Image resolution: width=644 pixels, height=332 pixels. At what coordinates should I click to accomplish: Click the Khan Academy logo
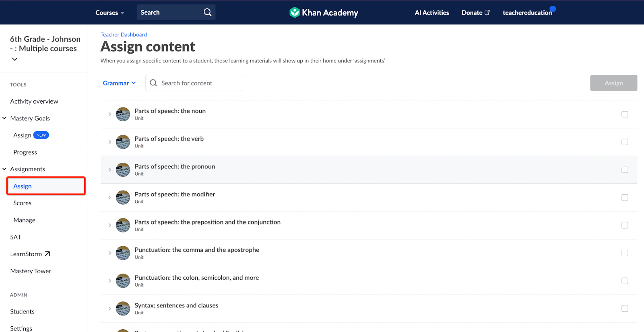click(324, 12)
